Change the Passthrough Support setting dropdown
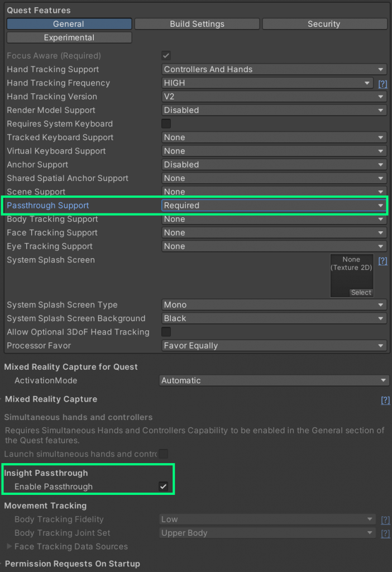The image size is (392, 572). (274, 206)
